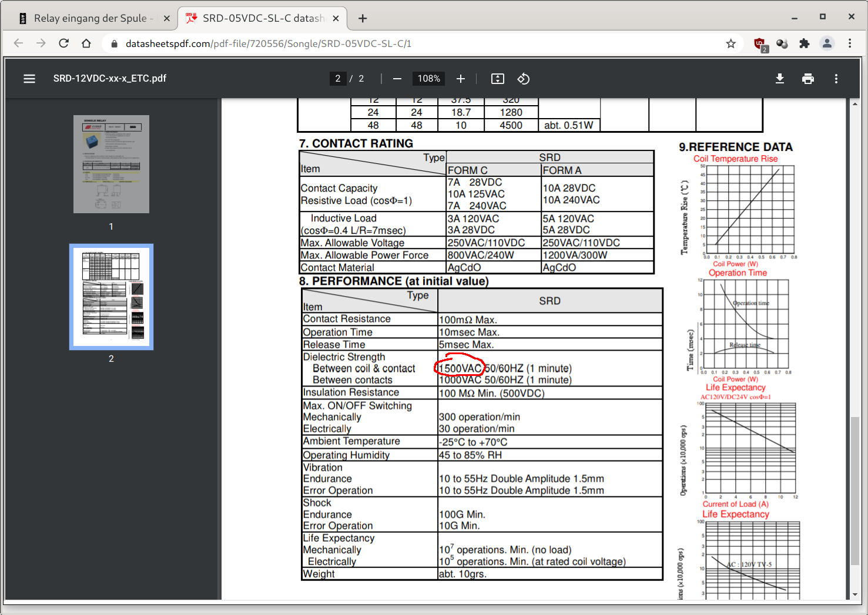Viewport: 868px width, 615px height.
Task: Click the '1200VA/300W' cell
Action: click(575, 255)
